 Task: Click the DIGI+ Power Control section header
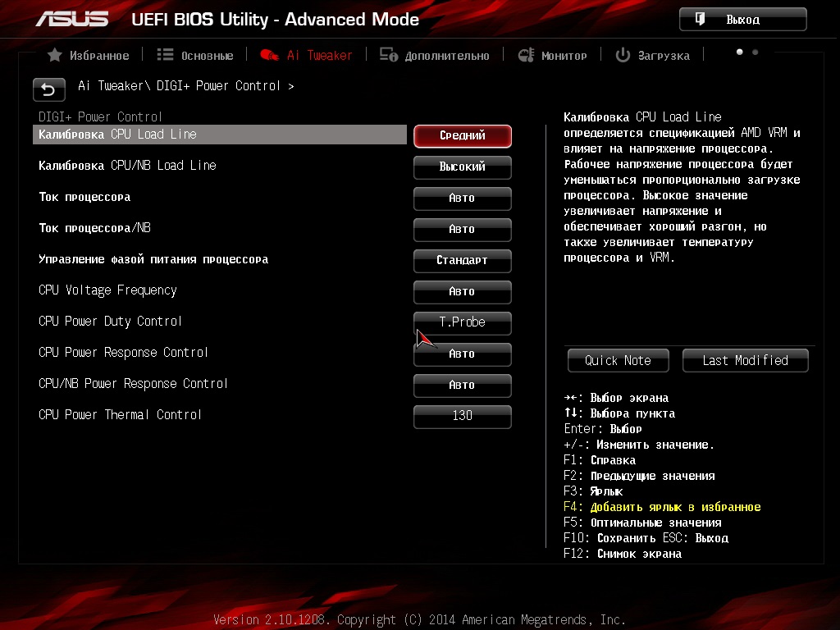point(100,116)
